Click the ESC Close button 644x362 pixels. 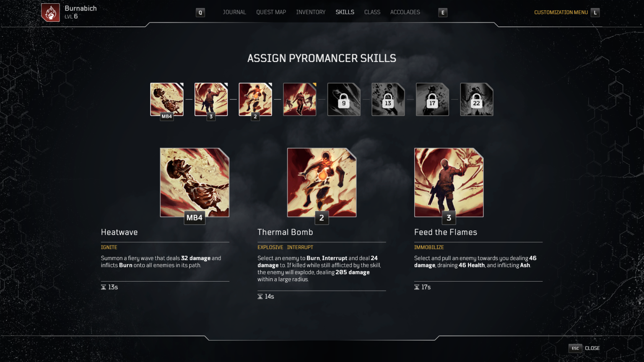[584, 348]
